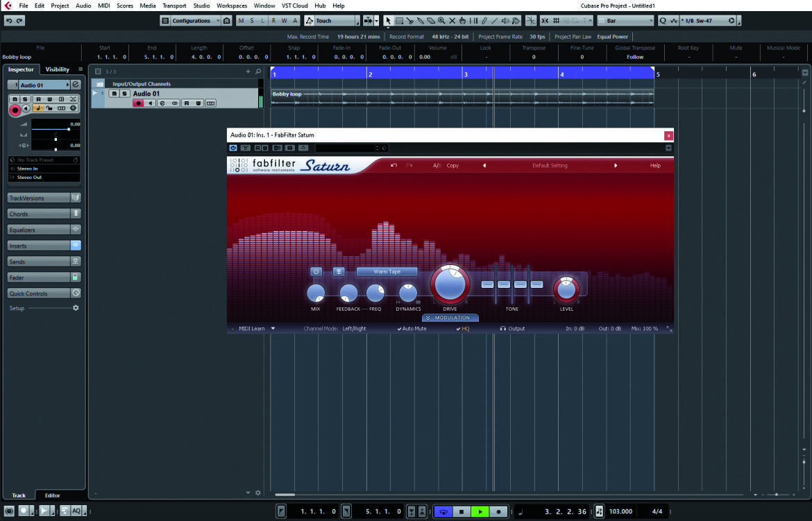Select the Object Selection arrow tool
The width and height of the screenshot is (812, 521).
click(389, 21)
